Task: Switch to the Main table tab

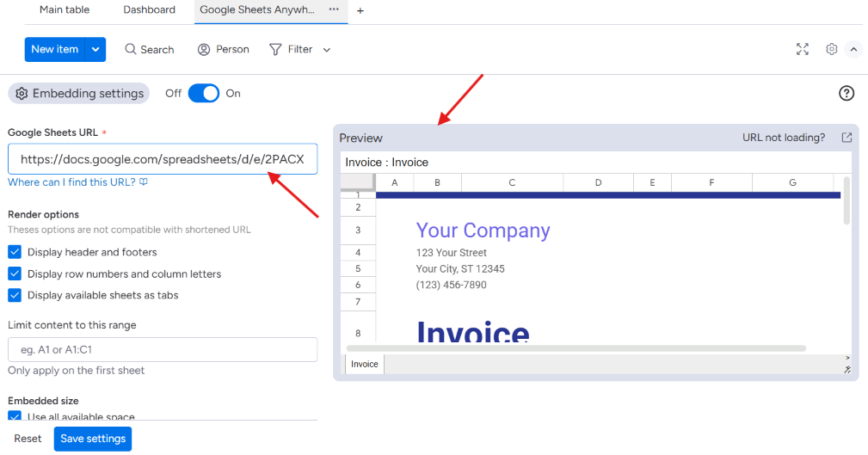Action: coord(65,10)
